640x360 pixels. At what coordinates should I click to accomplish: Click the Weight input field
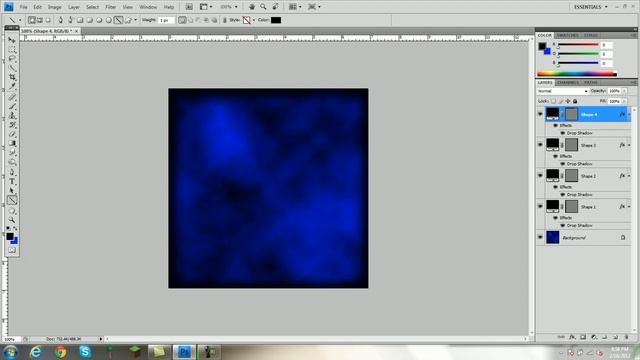coord(166,20)
